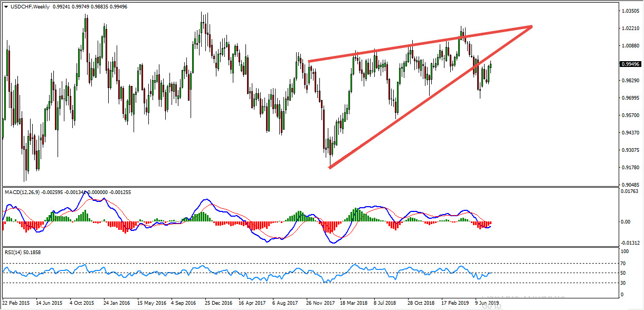Image resolution: width=644 pixels, height=310 pixels.
Task: Click the 25 Dec 2016 date label
Action: 219,304
